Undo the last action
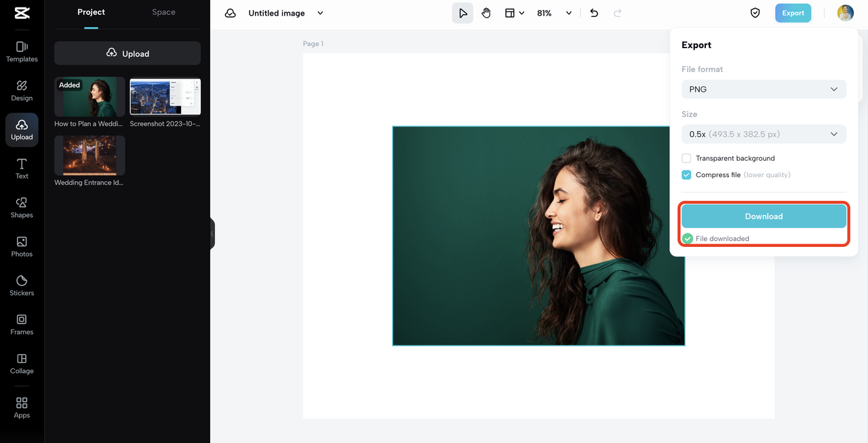This screenshot has width=868, height=443. click(594, 13)
